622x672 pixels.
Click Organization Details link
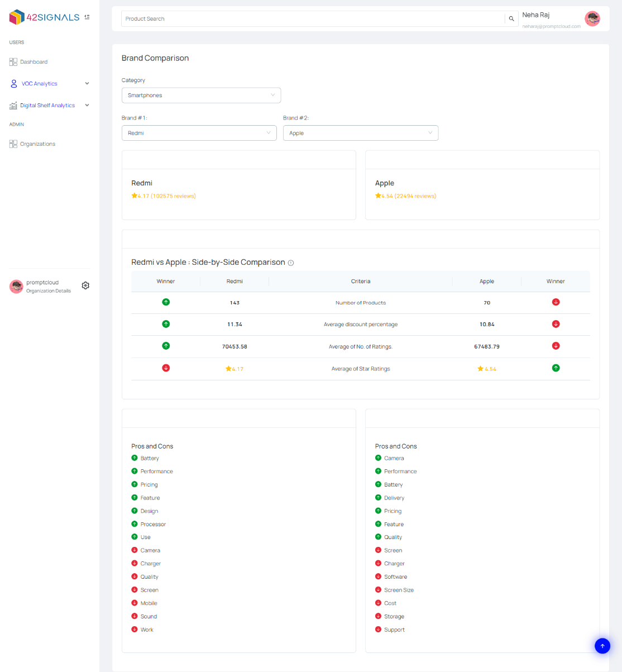(49, 291)
